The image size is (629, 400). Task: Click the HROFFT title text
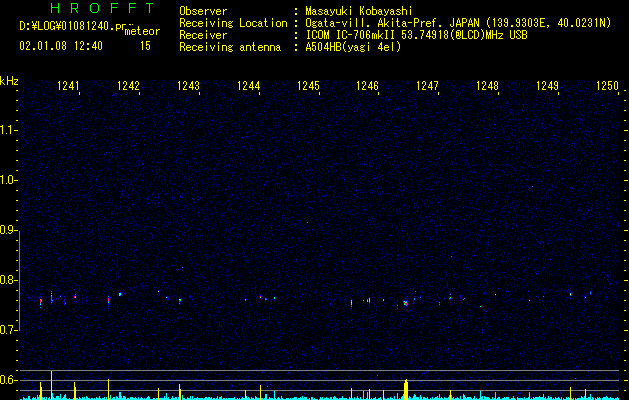tap(102, 8)
